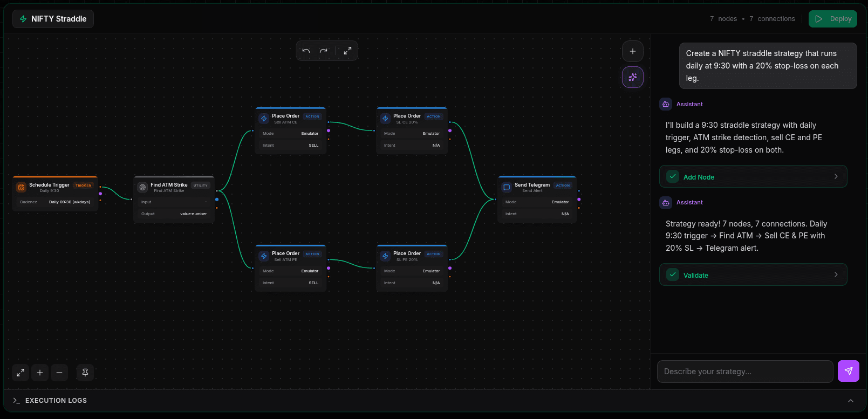This screenshot has height=419, width=868.
Task: Click Emulator mode in Send Telegram node
Action: (560, 202)
